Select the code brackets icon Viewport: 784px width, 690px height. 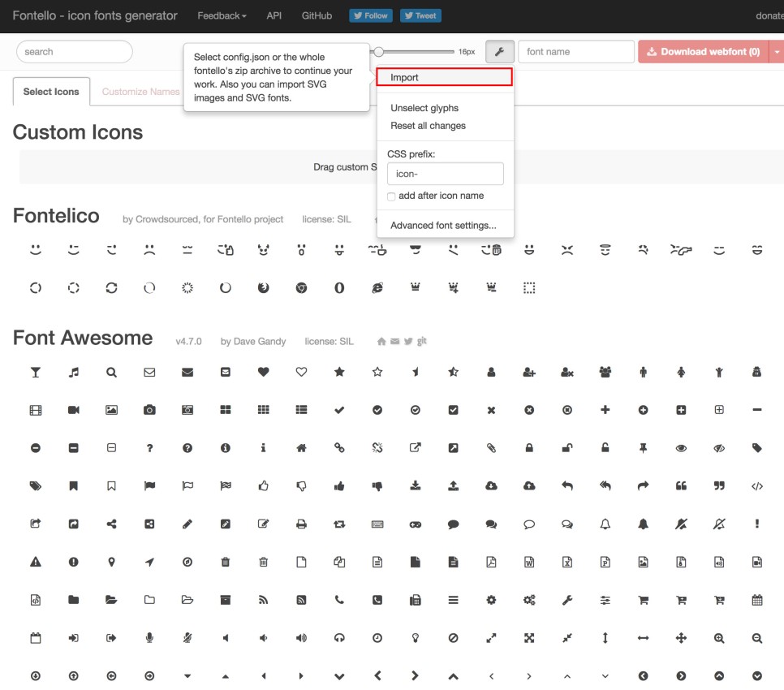[757, 486]
